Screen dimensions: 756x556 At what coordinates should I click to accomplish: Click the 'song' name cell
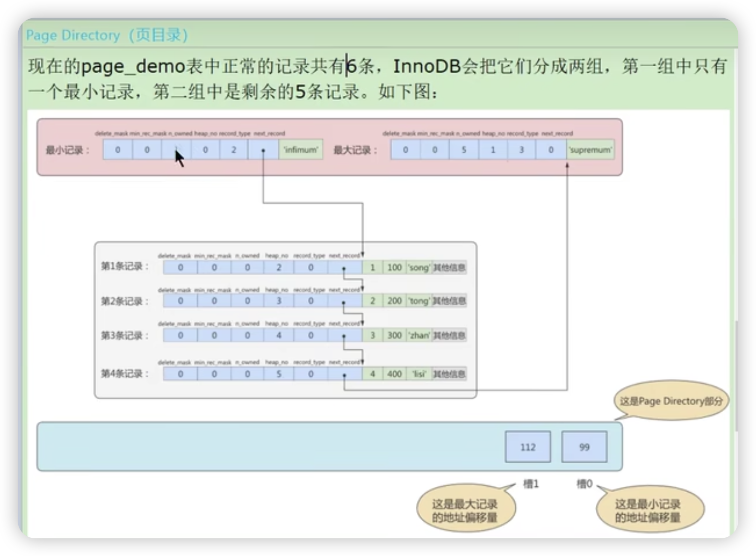click(419, 267)
